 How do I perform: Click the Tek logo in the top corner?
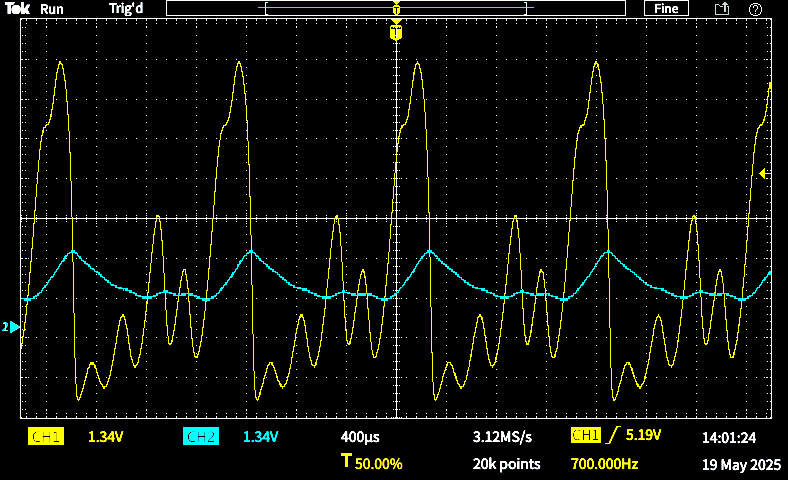(x=17, y=9)
